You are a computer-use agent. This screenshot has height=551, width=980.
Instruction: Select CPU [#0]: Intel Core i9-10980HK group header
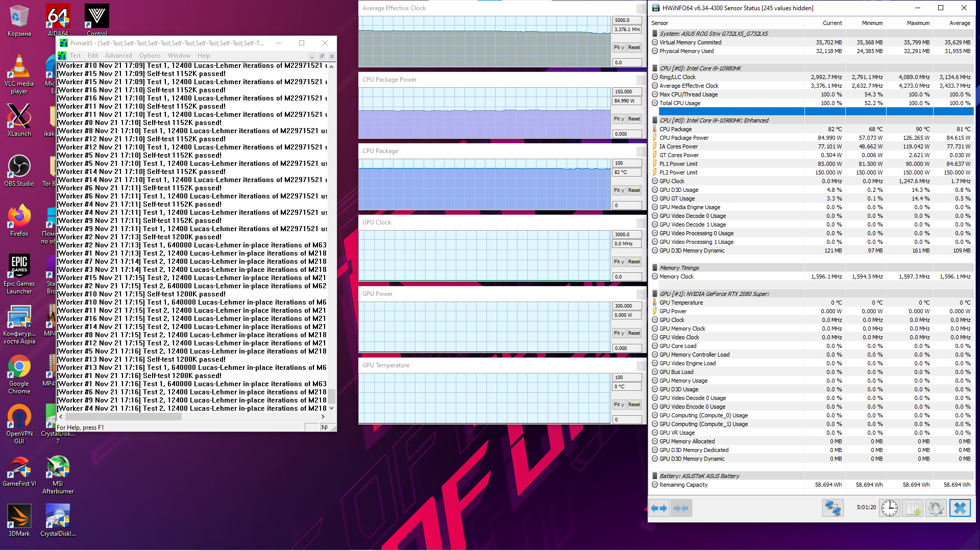click(812, 68)
